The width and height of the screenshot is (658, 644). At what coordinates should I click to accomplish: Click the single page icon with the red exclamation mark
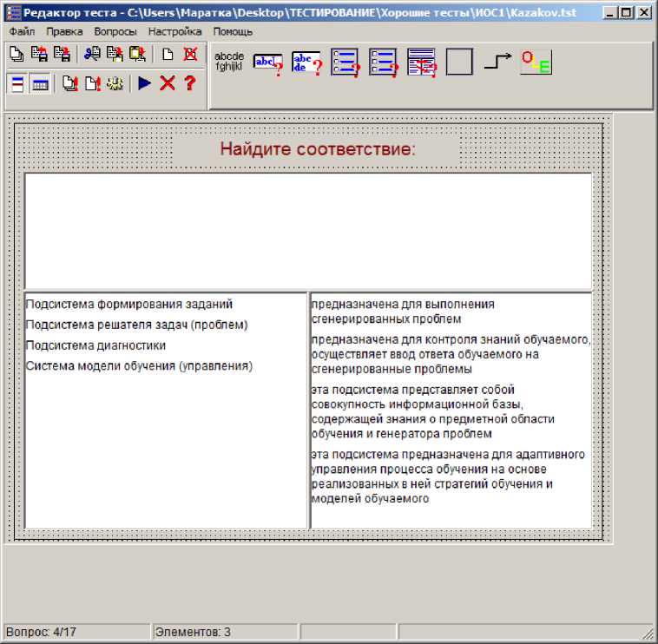click(93, 83)
